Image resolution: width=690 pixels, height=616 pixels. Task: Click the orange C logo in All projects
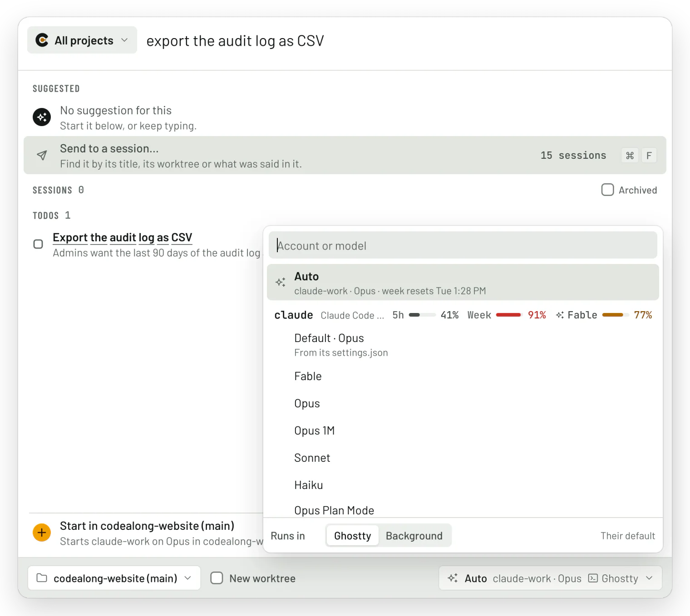(x=42, y=40)
